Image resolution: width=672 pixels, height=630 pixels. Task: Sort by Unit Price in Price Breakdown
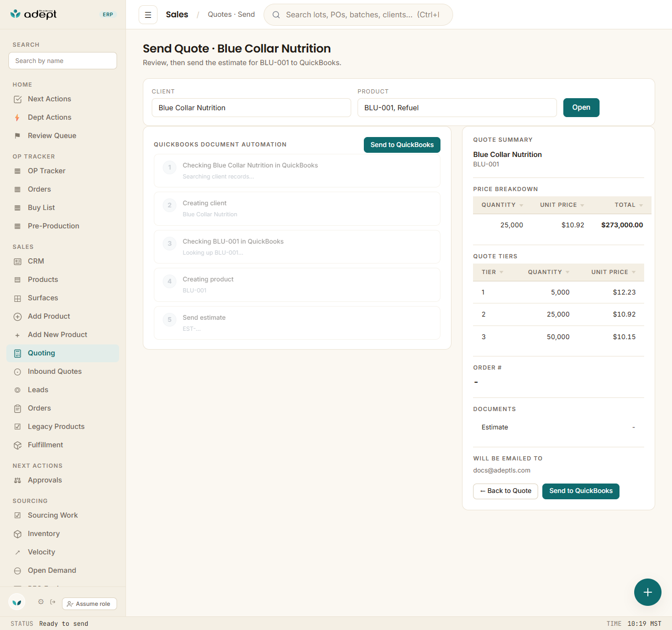click(x=562, y=205)
